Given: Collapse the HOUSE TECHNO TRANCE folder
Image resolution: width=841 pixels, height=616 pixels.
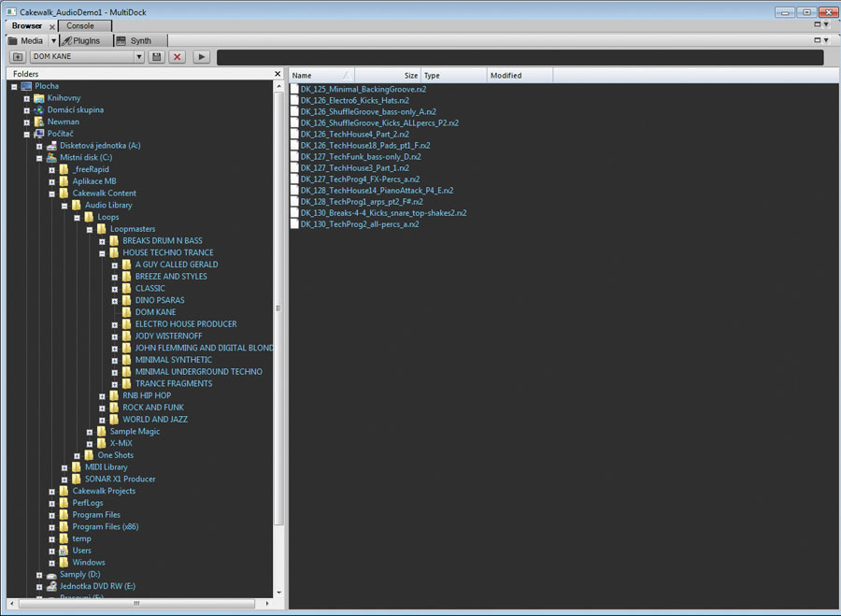Looking at the screenshot, I should pyautogui.click(x=102, y=253).
